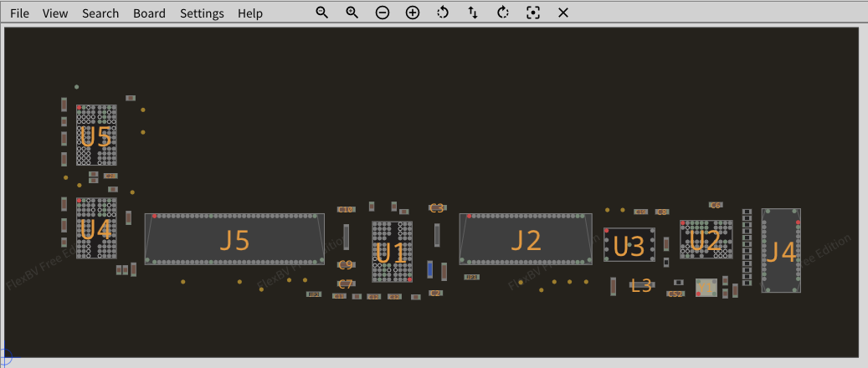Open the Help menu

(249, 13)
